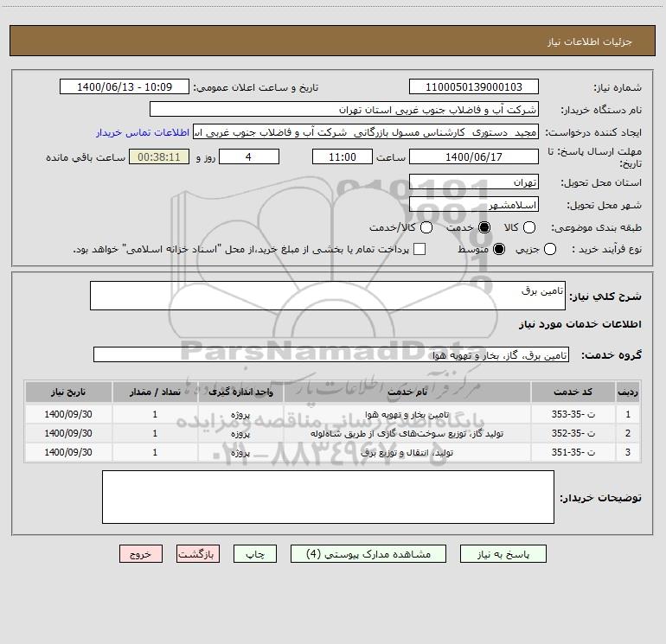Select the کالا radio button
This screenshot has height=644, width=666.
528,227
